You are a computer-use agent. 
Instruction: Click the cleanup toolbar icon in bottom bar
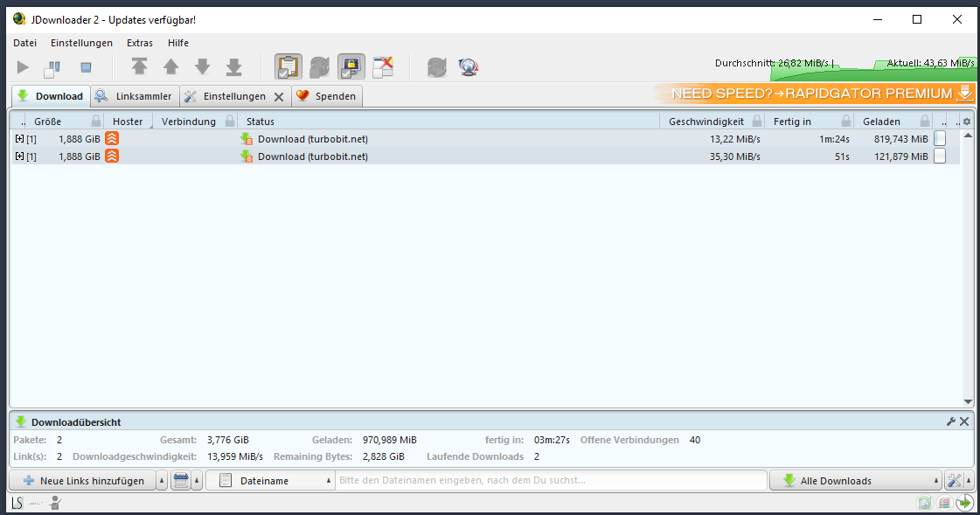pyautogui.click(x=181, y=481)
